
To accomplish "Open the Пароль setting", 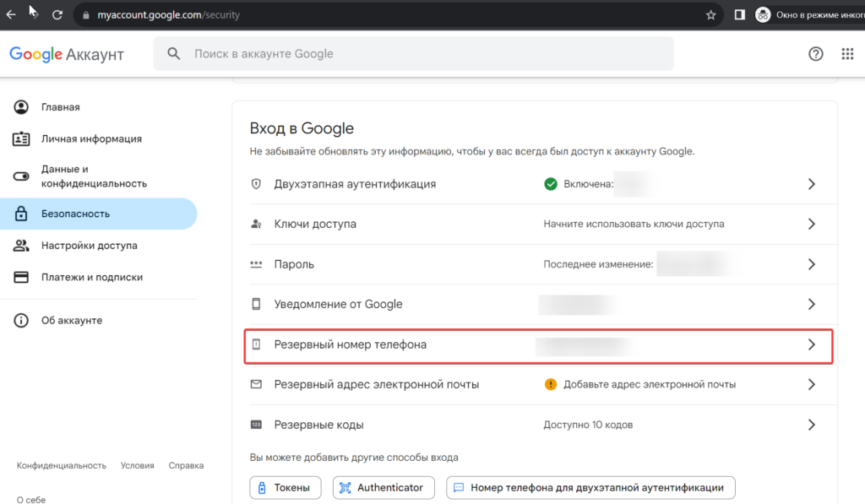I will (x=541, y=264).
